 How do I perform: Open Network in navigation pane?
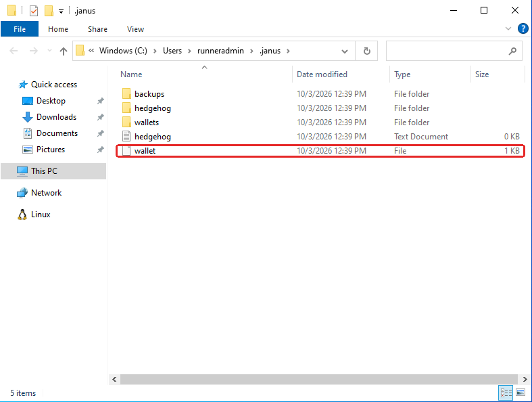coord(46,193)
